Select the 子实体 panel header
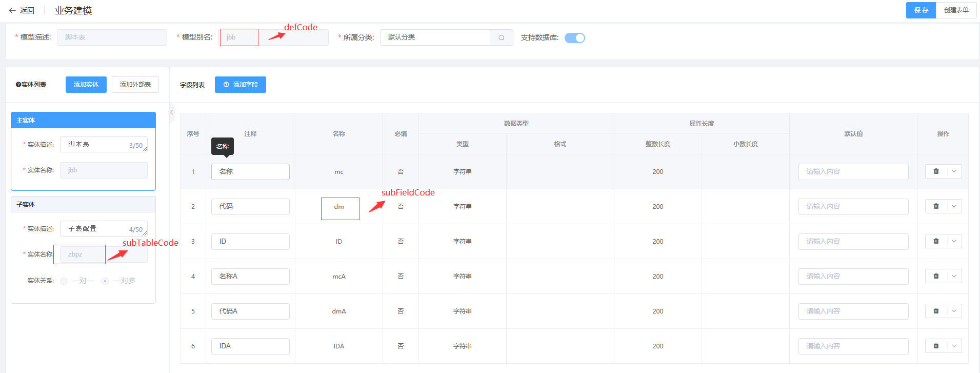980x373 pixels. tap(83, 204)
